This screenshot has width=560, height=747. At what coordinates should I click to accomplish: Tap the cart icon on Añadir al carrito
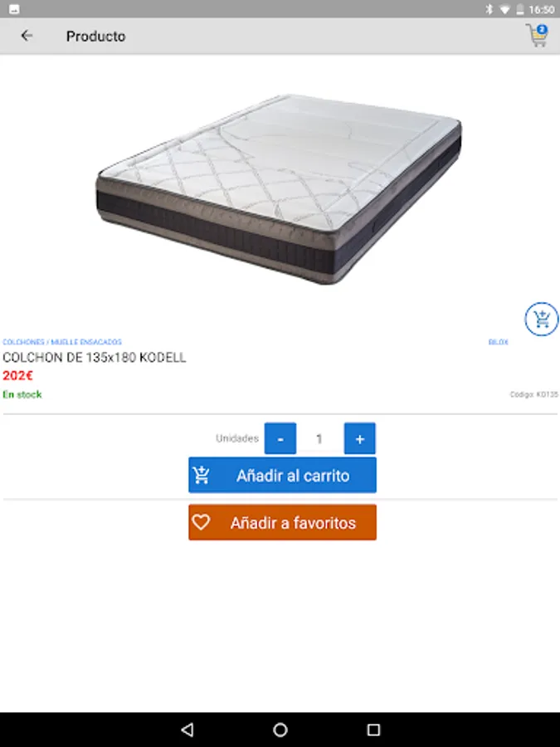click(202, 475)
